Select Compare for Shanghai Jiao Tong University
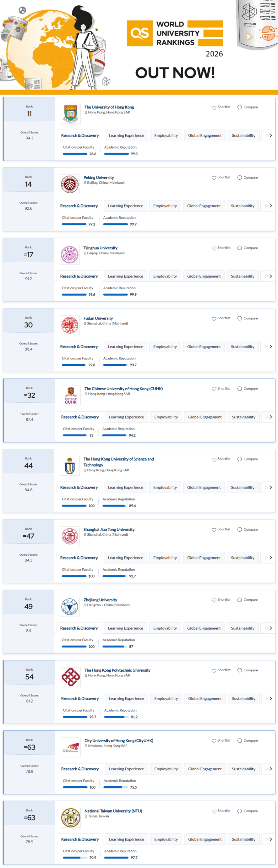This screenshot has height=868, width=278. [248, 529]
